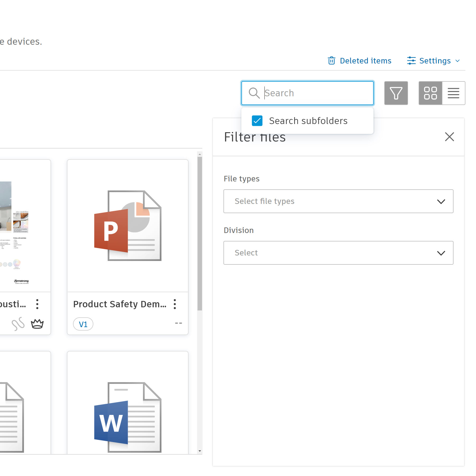Image resolution: width=476 pixels, height=476 pixels.
Task: Open the Deleted items link
Action: 365,61
